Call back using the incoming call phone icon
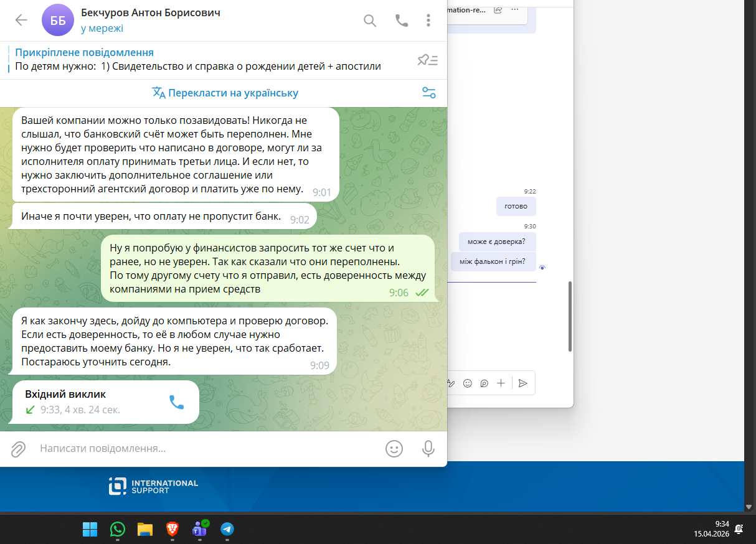Screen dimensions: 756x544 (177, 402)
